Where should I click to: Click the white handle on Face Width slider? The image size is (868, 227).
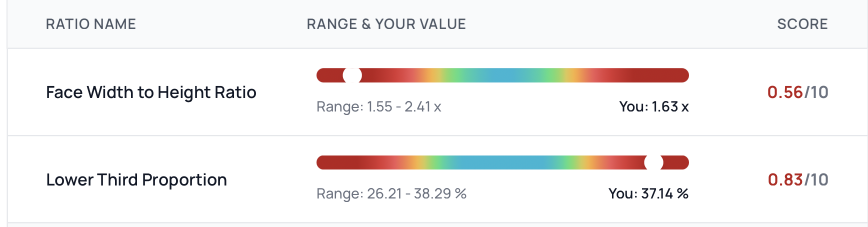pos(352,75)
